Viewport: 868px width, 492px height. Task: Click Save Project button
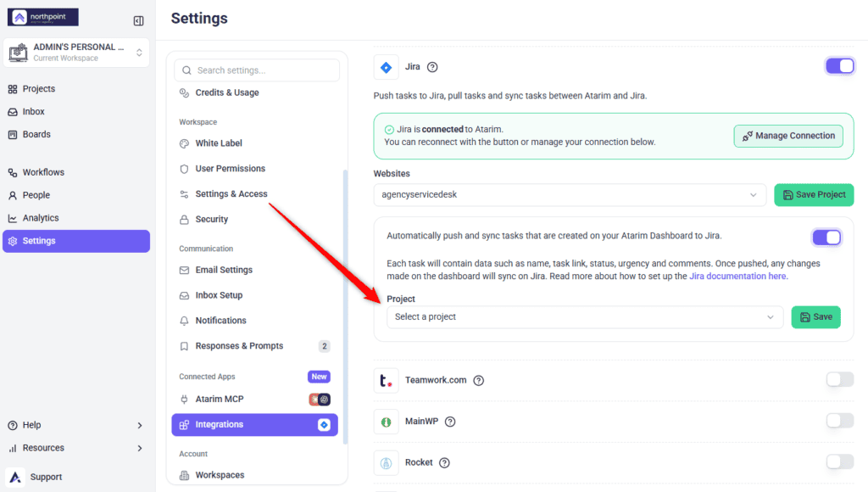[x=814, y=195]
